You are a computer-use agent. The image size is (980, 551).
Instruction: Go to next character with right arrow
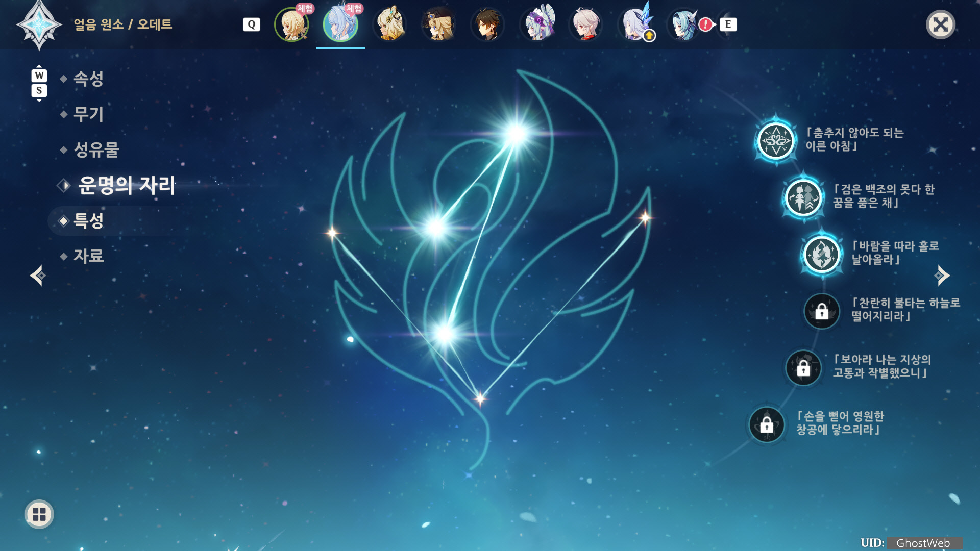pos(942,275)
